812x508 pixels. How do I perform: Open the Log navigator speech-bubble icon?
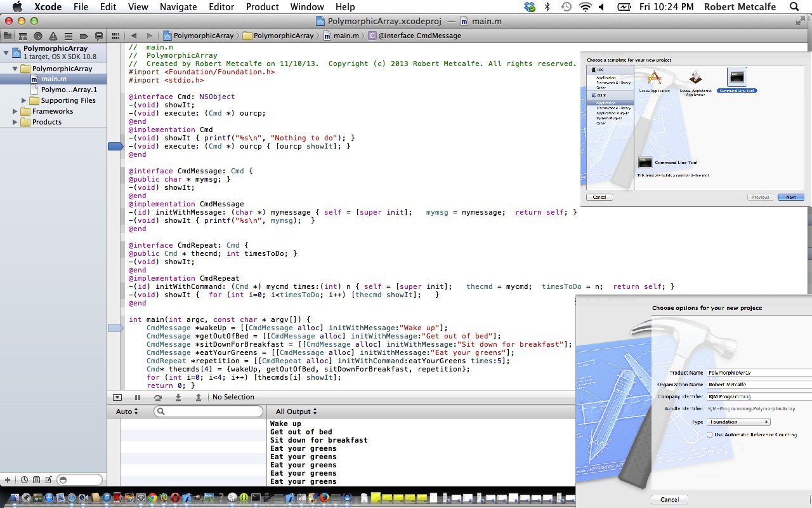coord(98,36)
